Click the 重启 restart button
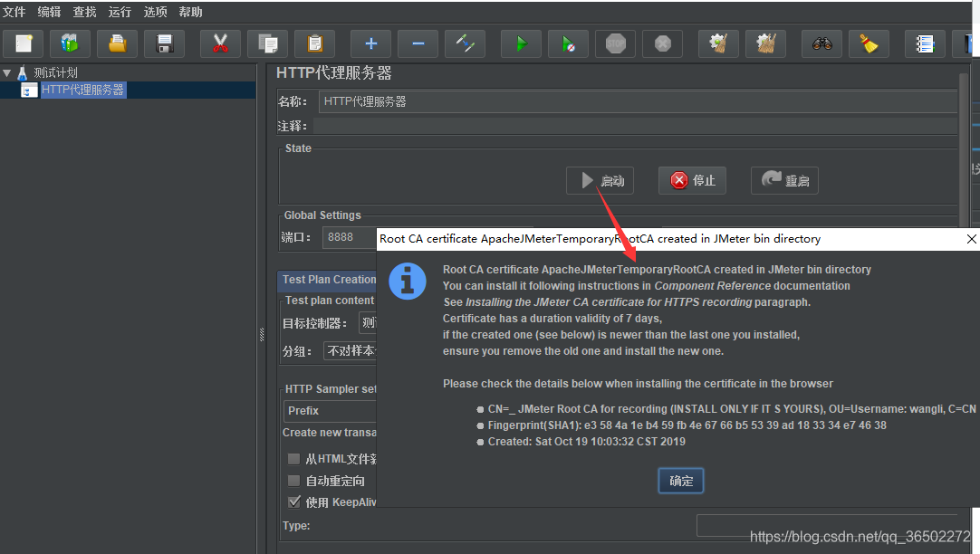The image size is (980, 554). coord(784,180)
